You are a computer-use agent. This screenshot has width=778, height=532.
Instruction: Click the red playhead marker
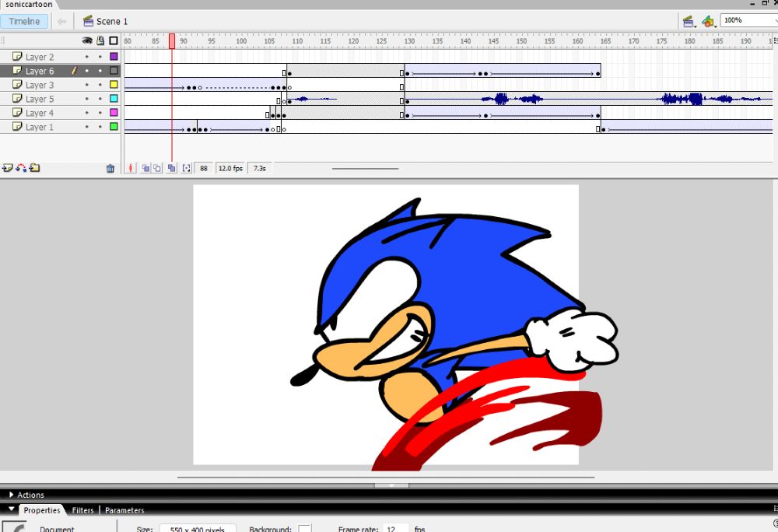172,41
